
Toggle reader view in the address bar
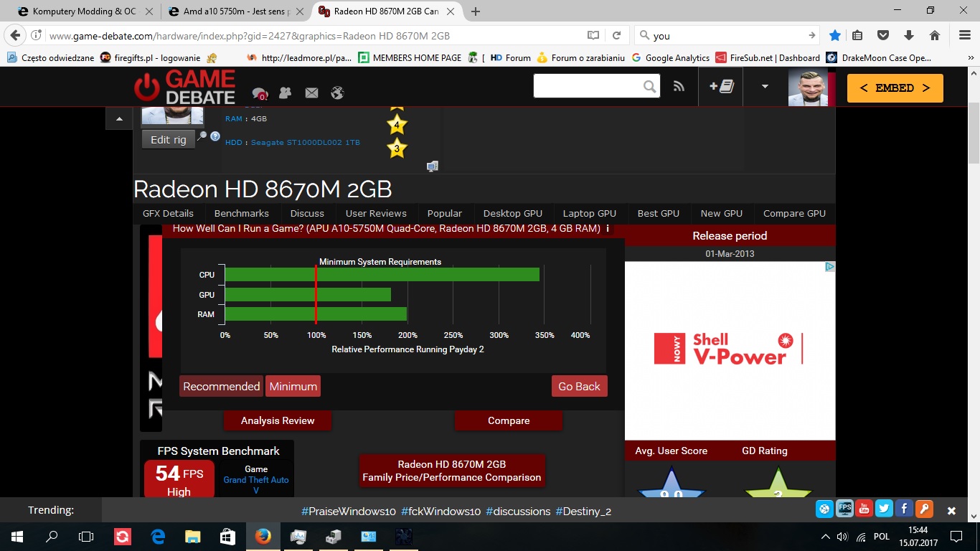click(x=593, y=35)
